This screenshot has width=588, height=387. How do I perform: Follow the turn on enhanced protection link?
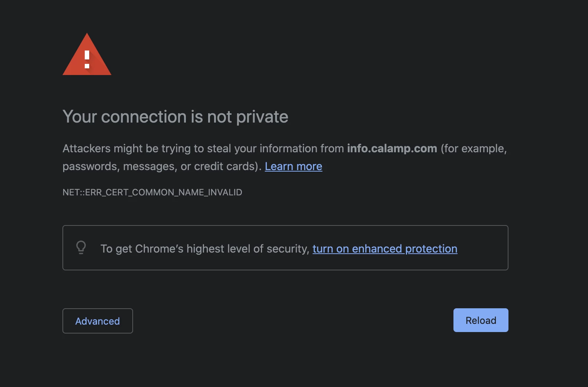click(385, 248)
